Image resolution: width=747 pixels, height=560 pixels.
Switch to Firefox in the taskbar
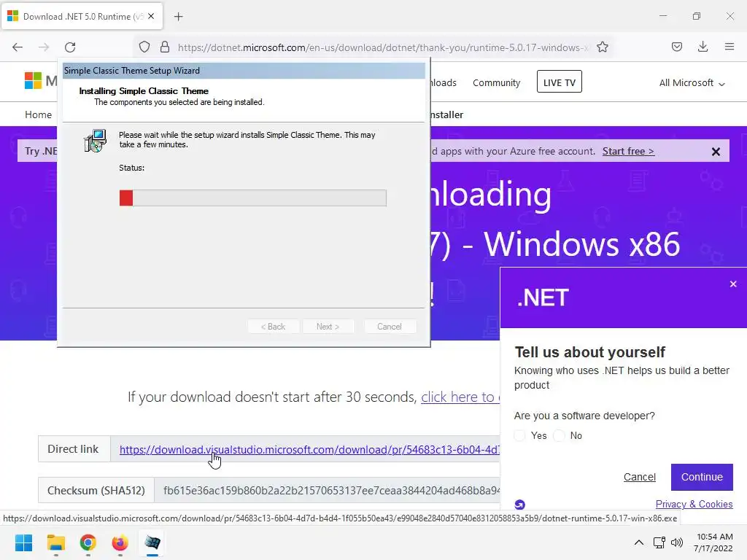(120, 542)
